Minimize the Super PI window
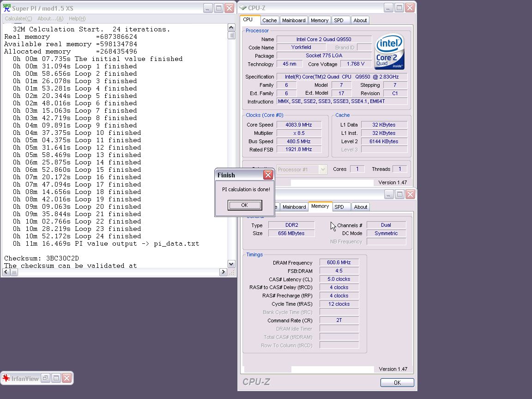This screenshot has width=532, height=399. point(208,8)
